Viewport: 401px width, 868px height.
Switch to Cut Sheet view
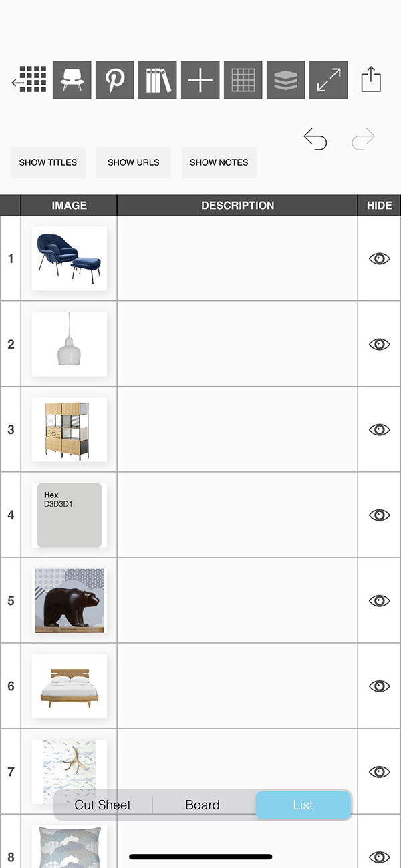pyautogui.click(x=103, y=805)
